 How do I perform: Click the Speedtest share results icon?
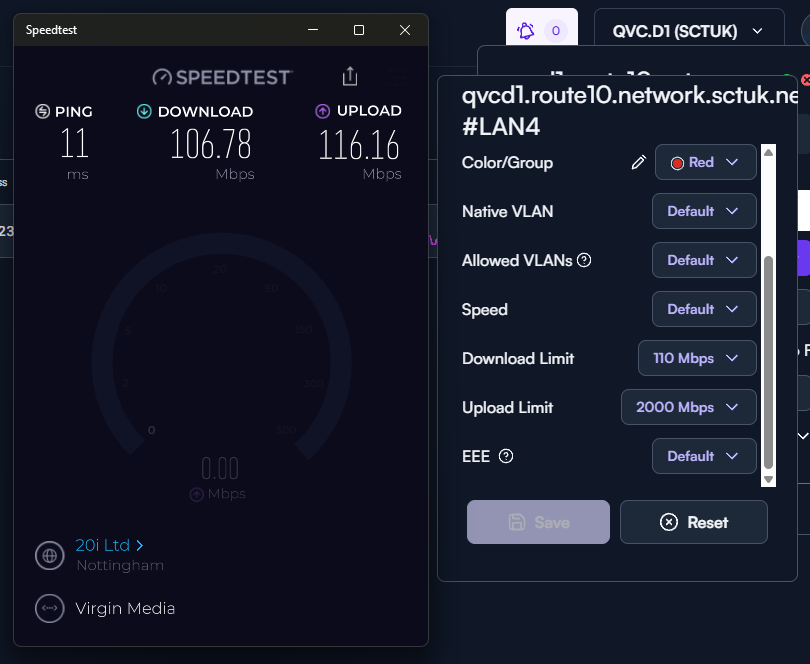click(349, 76)
